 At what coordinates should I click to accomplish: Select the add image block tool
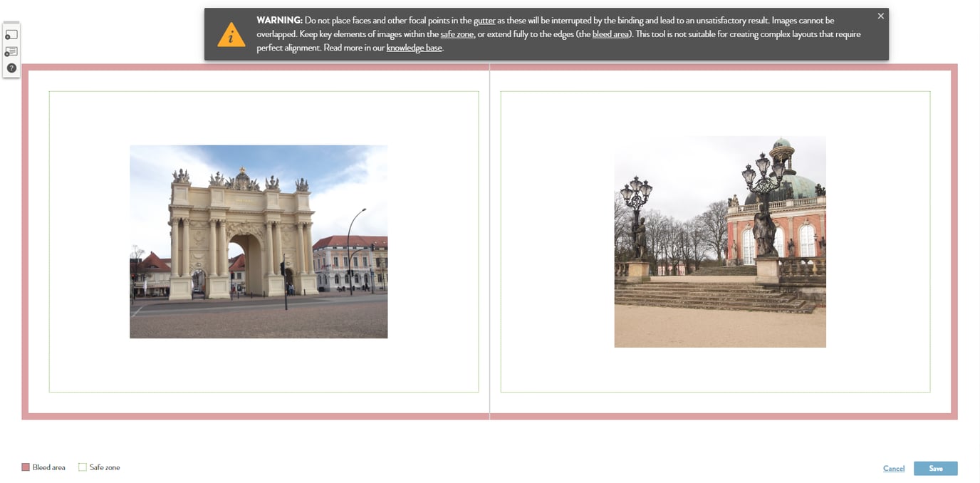click(11, 33)
